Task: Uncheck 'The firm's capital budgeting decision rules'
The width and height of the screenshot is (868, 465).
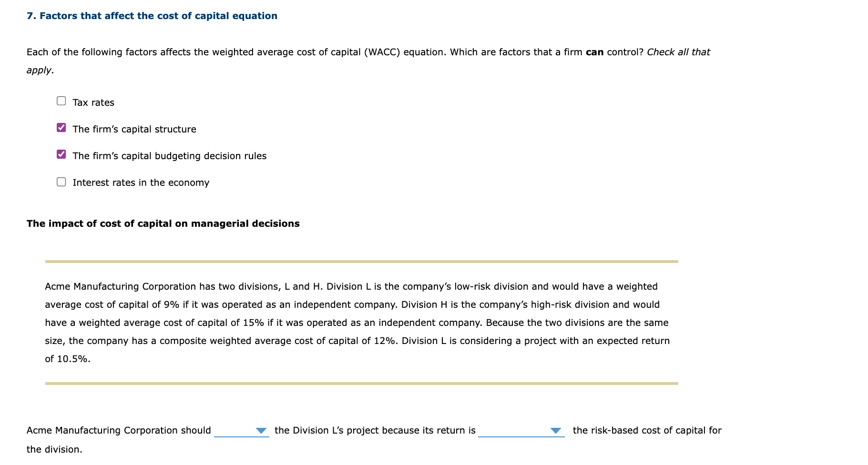Action: point(61,153)
